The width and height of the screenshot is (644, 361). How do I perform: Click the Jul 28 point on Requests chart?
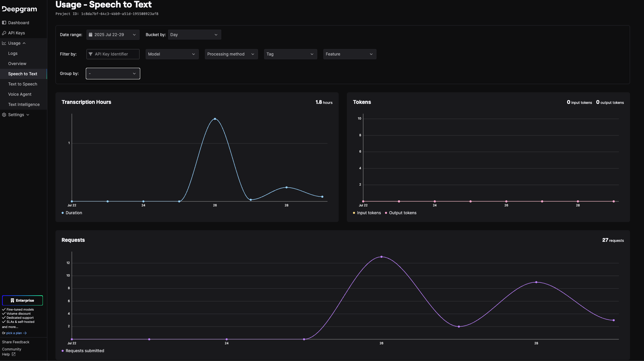[x=536, y=282]
